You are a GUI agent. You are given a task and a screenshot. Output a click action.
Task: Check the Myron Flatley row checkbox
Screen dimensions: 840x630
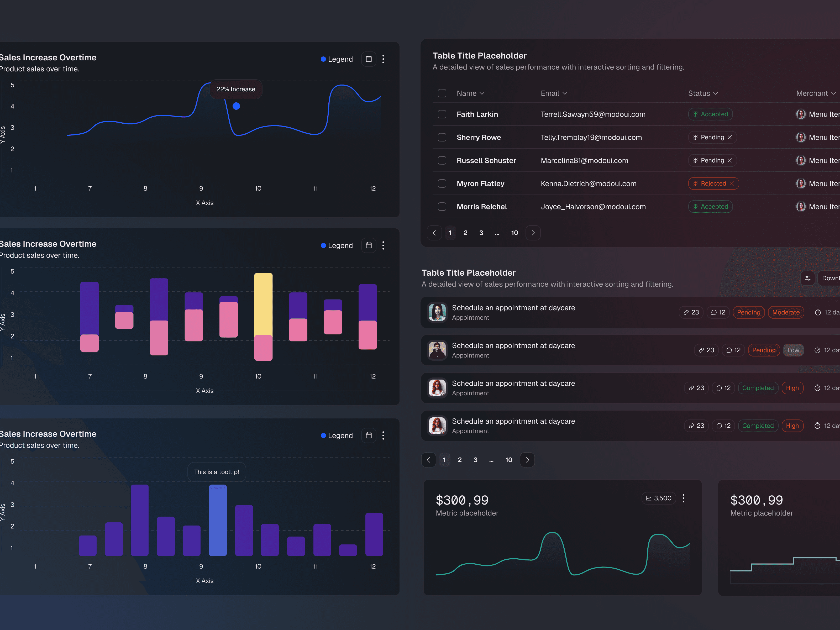[x=442, y=184]
